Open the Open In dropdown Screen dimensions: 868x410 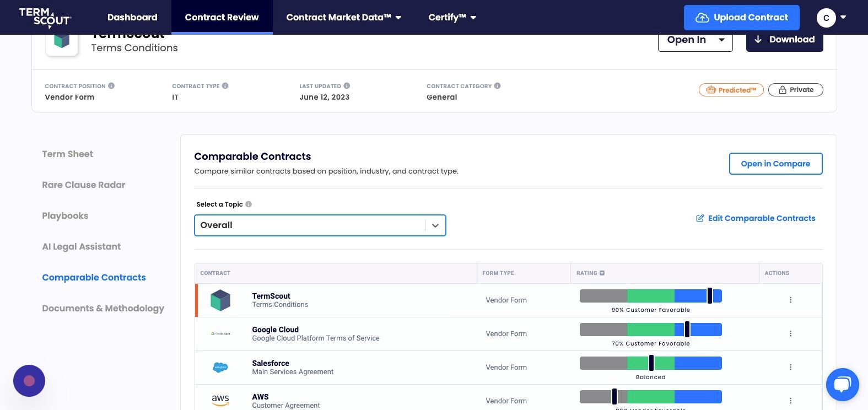[696, 40]
